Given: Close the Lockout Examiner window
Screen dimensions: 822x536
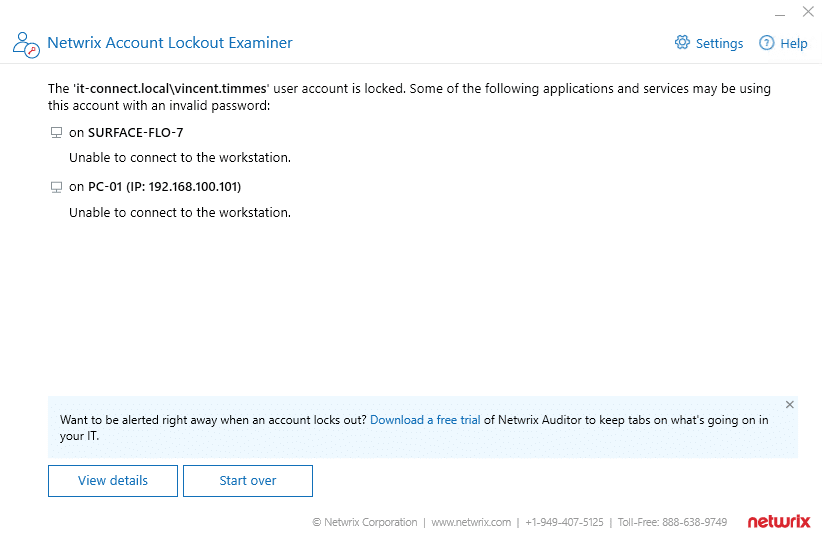Looking at the screenshot, I should click(808, 12).
